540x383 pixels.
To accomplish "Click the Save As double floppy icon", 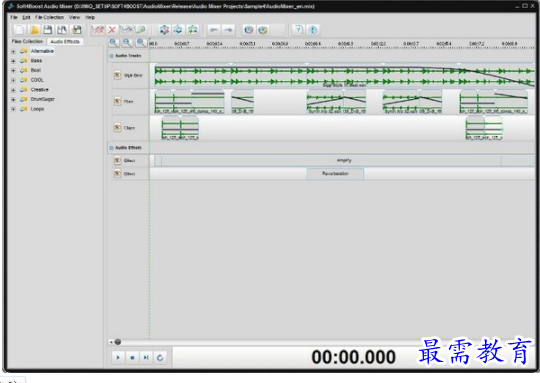I will pyautogui.click(x=62, y=30).
